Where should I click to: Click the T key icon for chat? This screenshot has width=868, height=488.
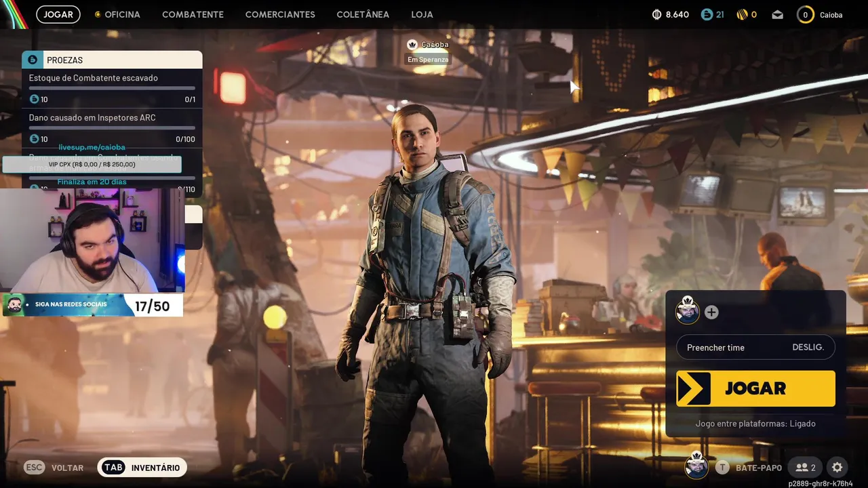[722, 468]
